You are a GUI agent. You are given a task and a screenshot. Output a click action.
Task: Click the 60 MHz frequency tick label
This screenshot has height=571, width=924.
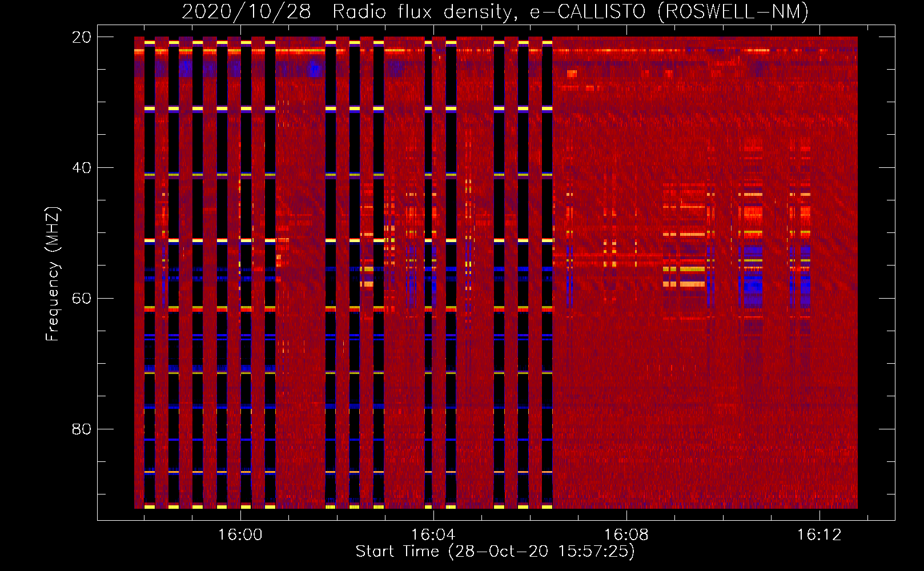(x=82, y=299)
